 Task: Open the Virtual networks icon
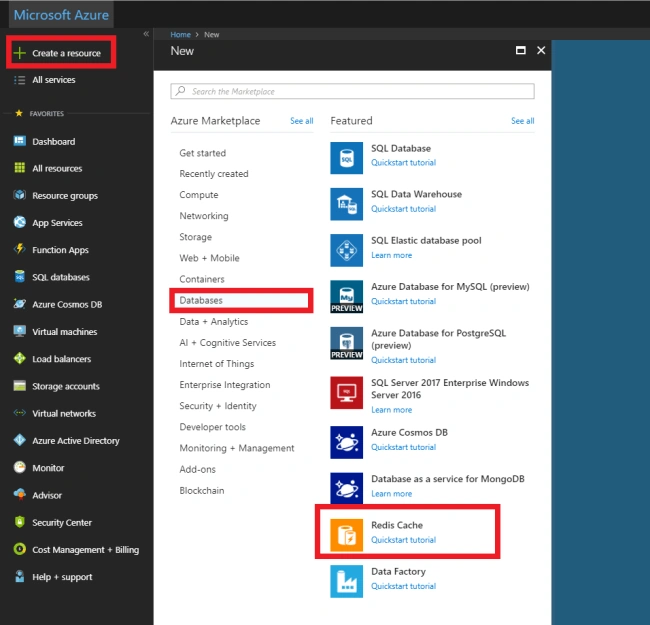point(19,413)
